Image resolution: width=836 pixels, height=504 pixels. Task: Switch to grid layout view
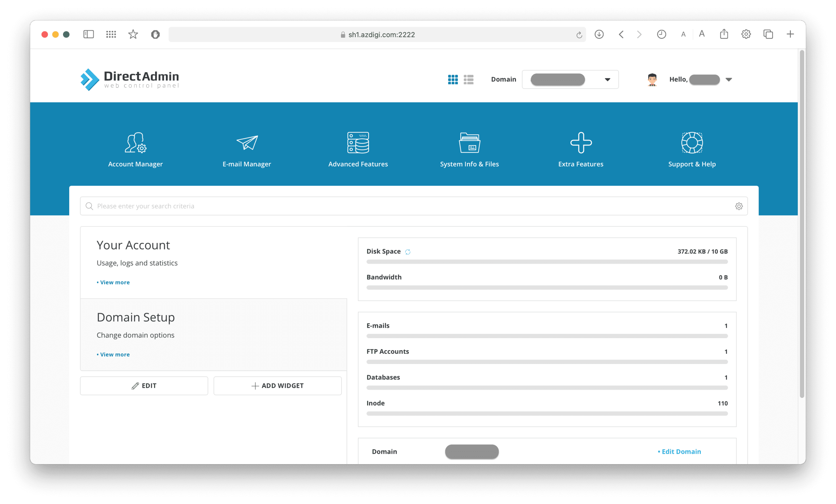[x=453, y=79]
